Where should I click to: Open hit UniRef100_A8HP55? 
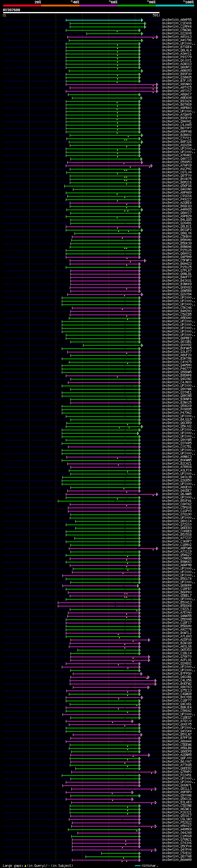tap(177, 20)
